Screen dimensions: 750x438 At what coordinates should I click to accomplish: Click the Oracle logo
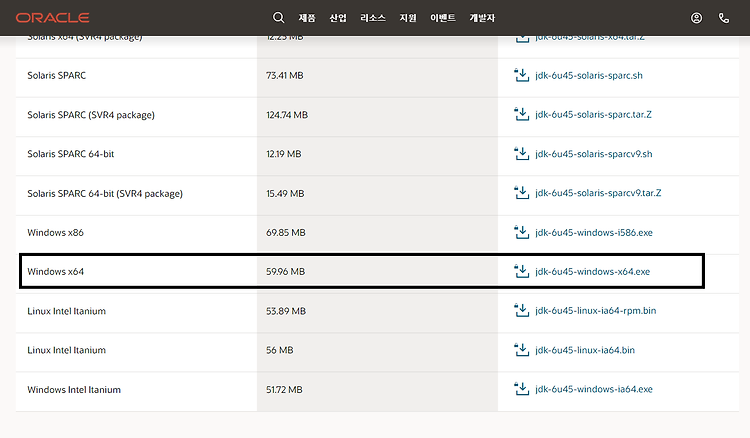53,18
